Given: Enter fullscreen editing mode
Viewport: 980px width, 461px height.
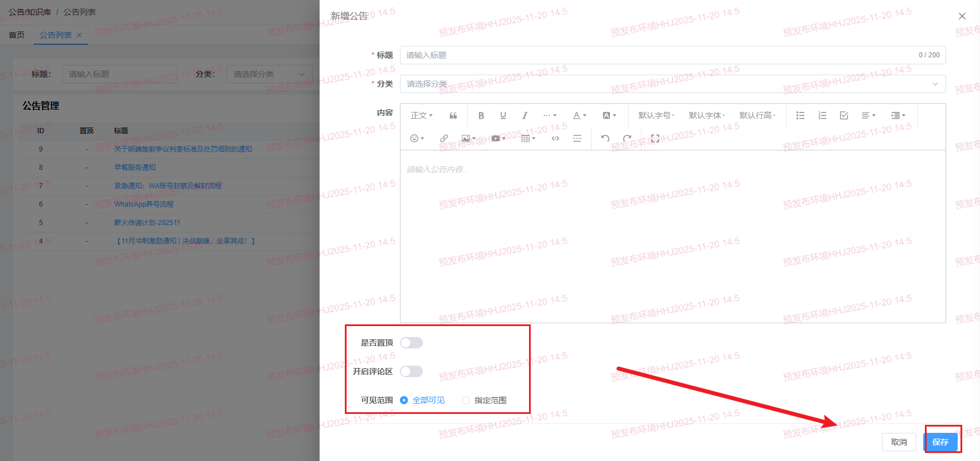Looking at the screenshot, I should tap(655, 138).
